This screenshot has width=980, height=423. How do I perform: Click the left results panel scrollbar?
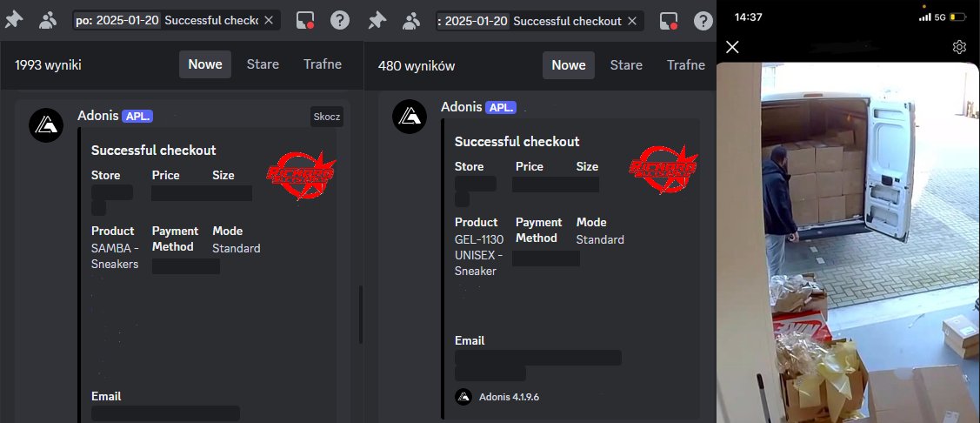coord(360,315)
